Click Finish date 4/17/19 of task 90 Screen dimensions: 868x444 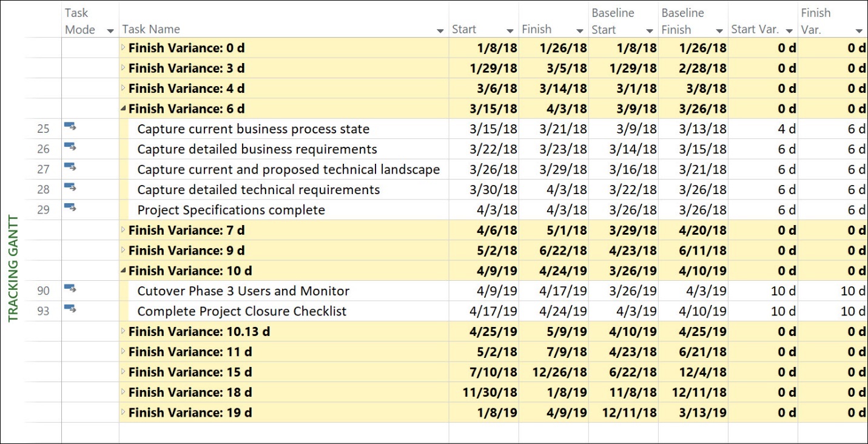[x=563, y=291]
